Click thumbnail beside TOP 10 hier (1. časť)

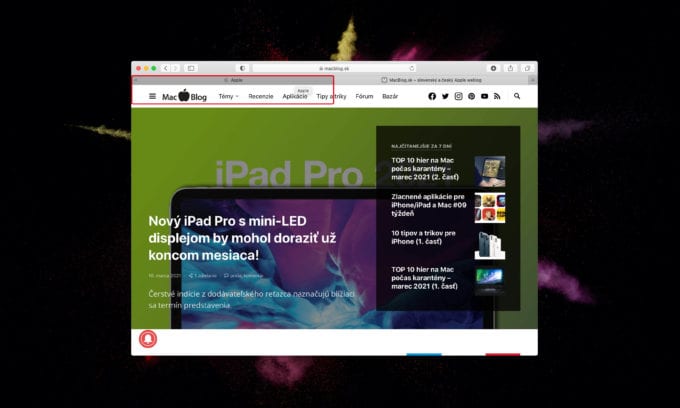click(x=490, y=281)
